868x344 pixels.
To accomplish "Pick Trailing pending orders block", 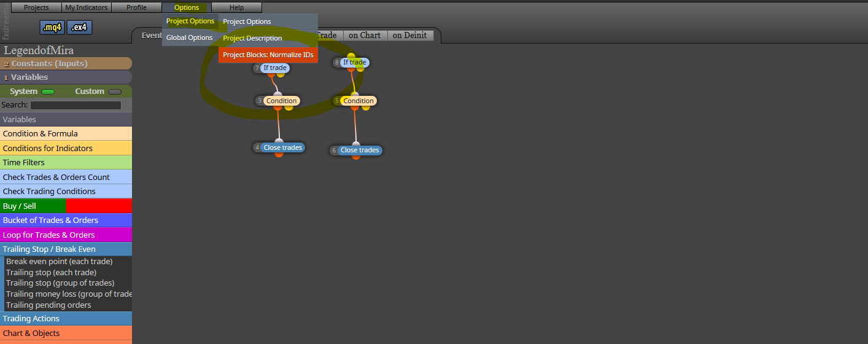I will (48, 305).
